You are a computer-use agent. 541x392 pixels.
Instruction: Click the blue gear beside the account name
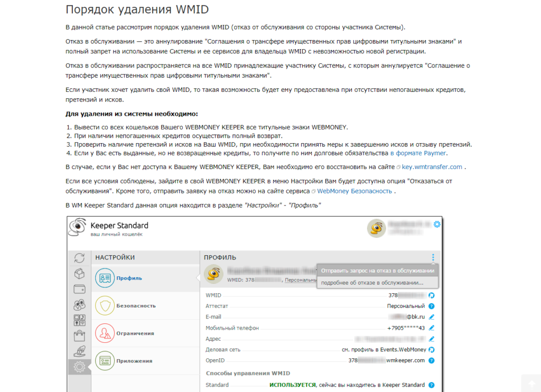(x=437, y=225)
